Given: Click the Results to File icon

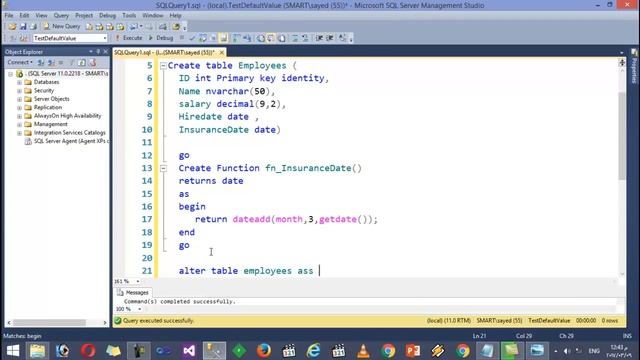Looking at the screenshot, I should [x=282, y=38].
